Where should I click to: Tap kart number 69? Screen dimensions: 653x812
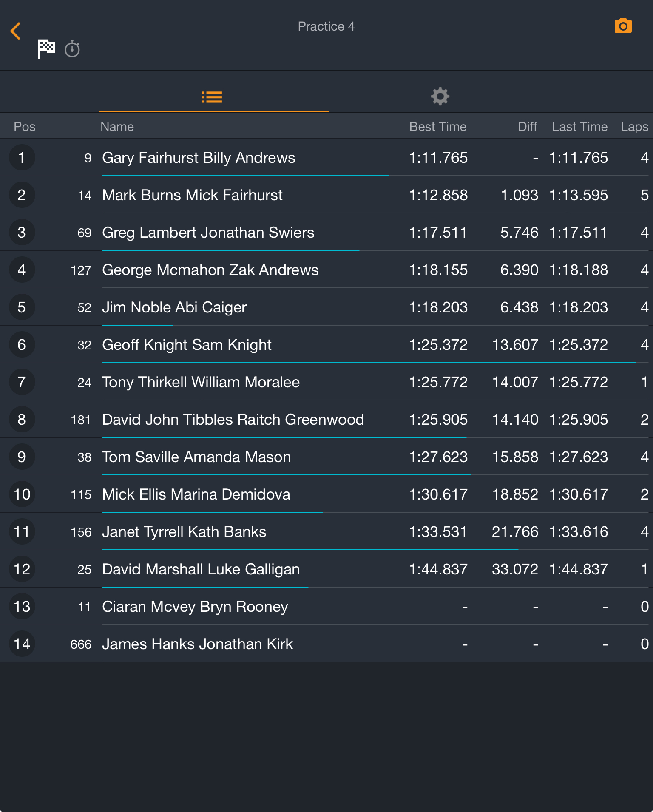(85, 233)
